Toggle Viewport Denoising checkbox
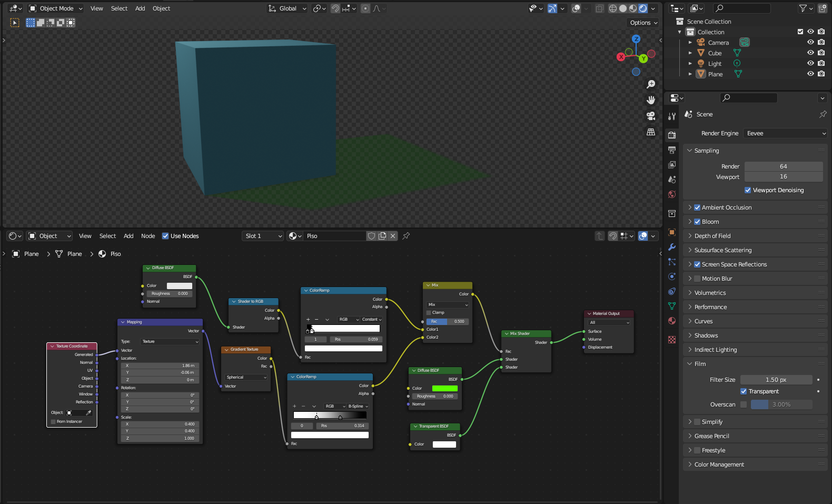 [748, 190]
